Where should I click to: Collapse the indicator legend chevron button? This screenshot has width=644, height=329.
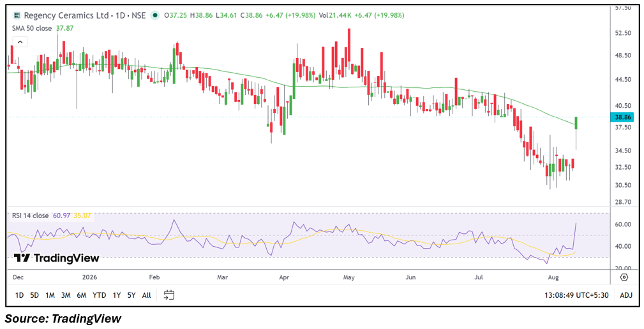click(20, 41)
